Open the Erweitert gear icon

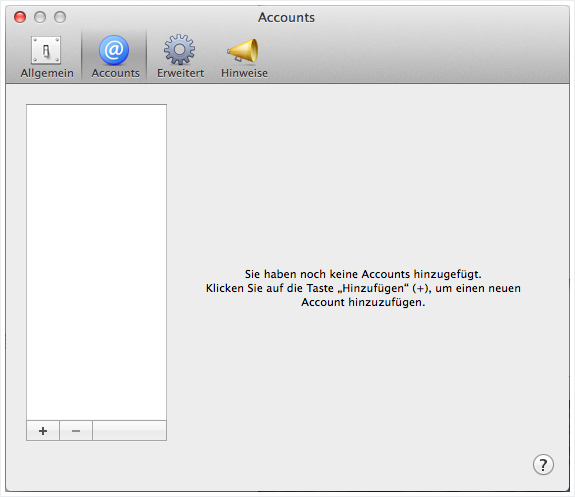click(179, 50)
